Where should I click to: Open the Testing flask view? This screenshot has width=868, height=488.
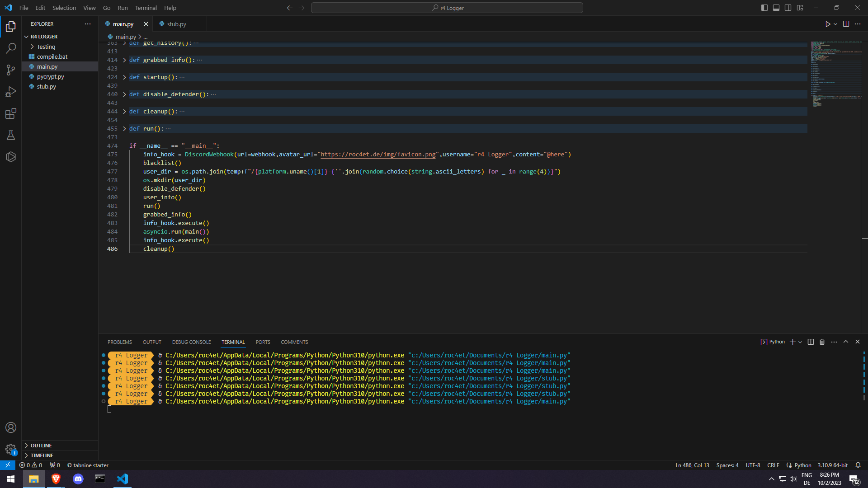point(11,135)
